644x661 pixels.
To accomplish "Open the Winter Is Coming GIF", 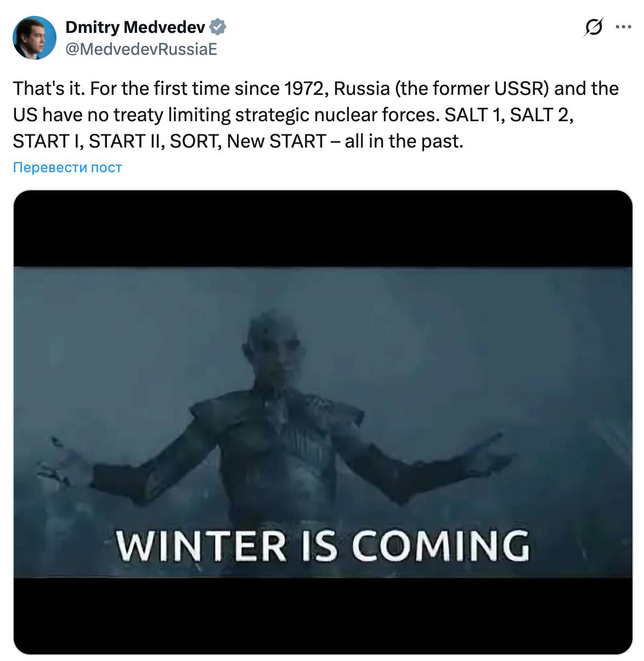I will (x=323, y=422).
